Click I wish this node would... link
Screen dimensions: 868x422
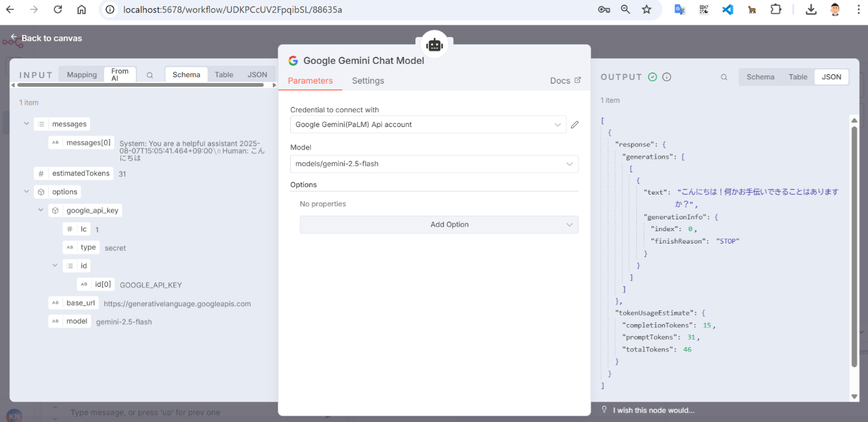(x=653, y=410)
